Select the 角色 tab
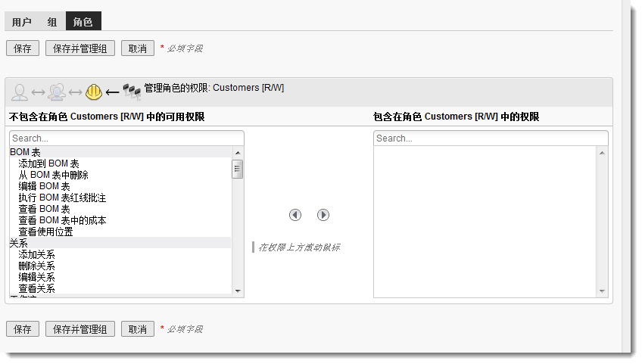The height and width of the screenshot is (364, 642). point(83,21)
